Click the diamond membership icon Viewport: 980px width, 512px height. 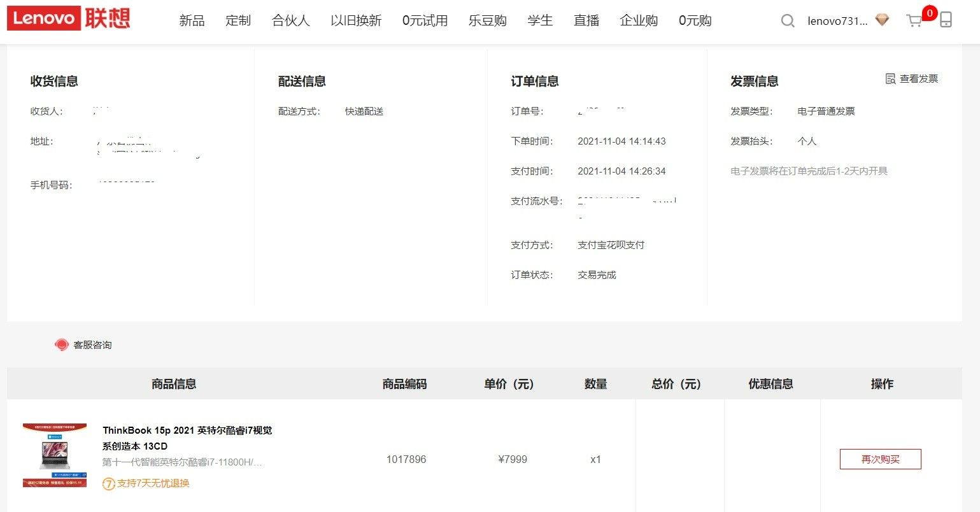[x=882, y=20]
